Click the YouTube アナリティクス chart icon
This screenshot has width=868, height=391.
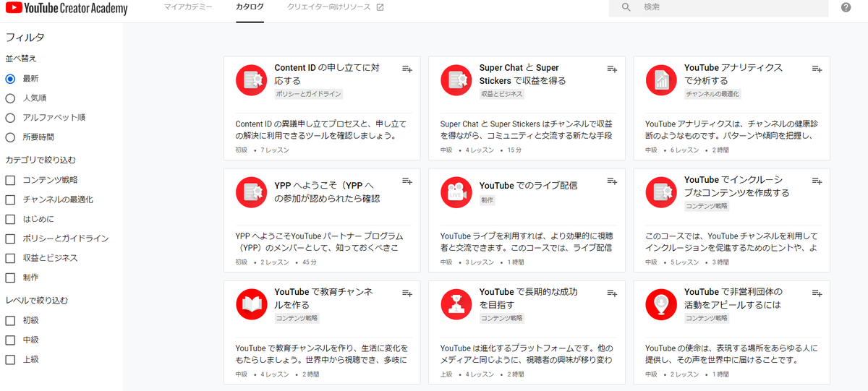click(x=660, y=80)
